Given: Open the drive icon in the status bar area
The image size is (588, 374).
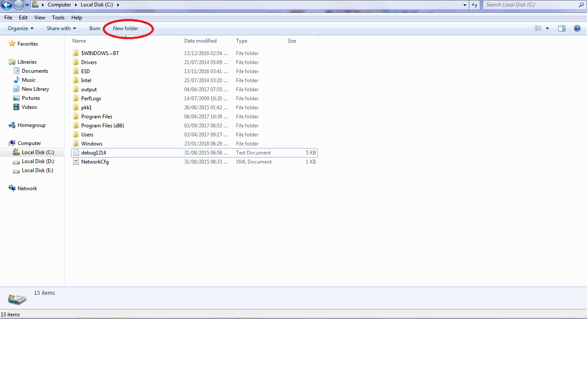Looking at the screenshot, I should [x=17, y=299].
